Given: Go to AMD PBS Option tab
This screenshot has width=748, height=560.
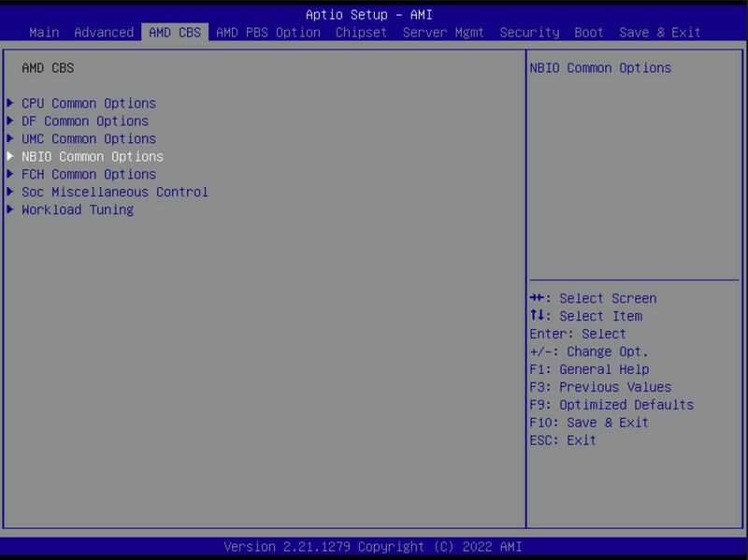Looking at the screenshot, I should [267, 33].
